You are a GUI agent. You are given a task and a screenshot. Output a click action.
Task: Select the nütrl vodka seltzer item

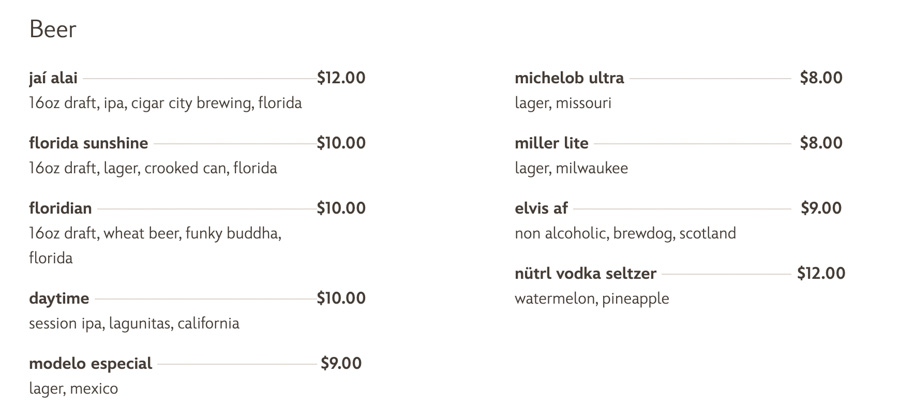585,273
